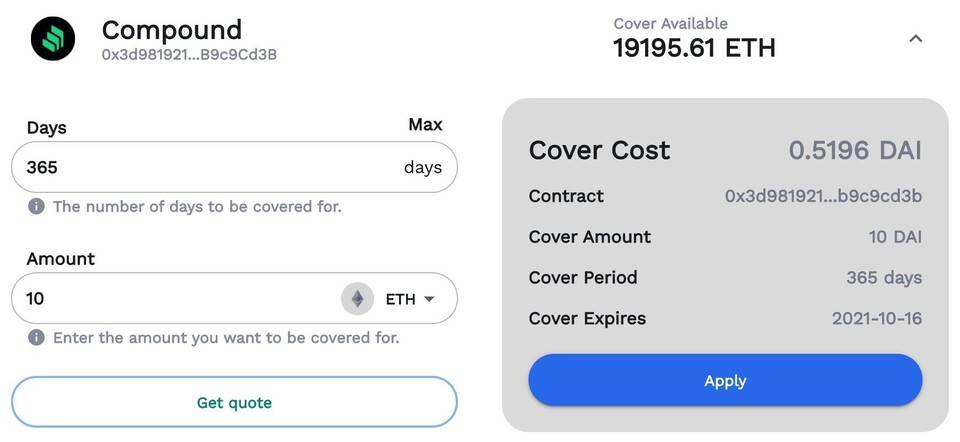Click the Cover Period 365 days value
This screenshot has width=960, height=442.
point(884,278)
